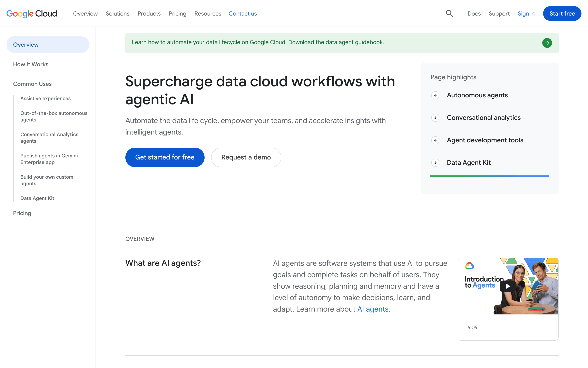Screen dimensions: 588x368
Task: Open the Resources menu
Action: pyautogui.click(x=208, y=14)
